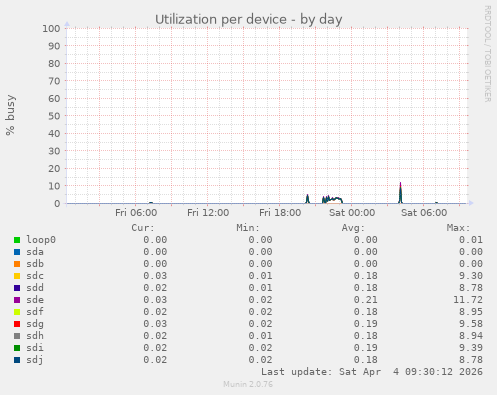Click the sdd dark purple legend swatch
The height and width of the screenshot is (395, 497).
(17, 288)
